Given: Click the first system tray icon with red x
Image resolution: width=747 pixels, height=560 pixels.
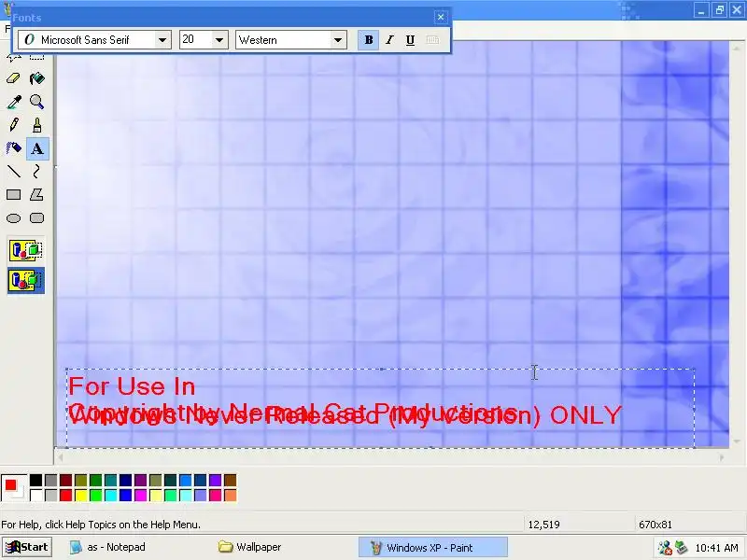Looking at the screenshot, I should pos(665,548).
